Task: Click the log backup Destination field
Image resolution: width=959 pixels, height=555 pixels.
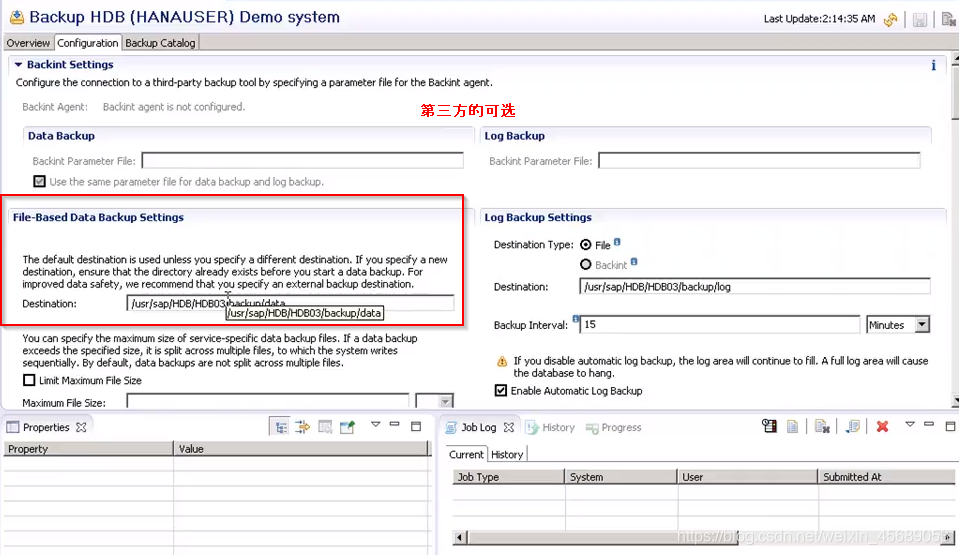Action: click(755, 286)
